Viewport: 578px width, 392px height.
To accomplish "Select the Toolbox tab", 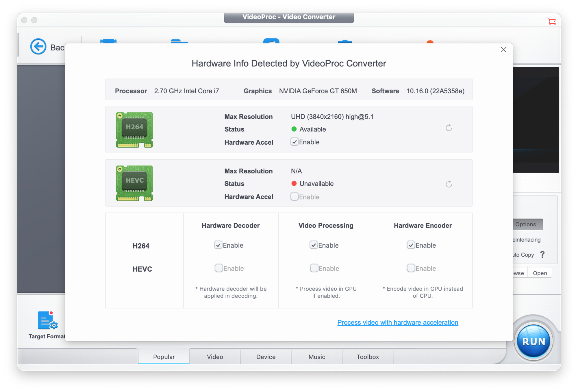I will tap(368, 357).
